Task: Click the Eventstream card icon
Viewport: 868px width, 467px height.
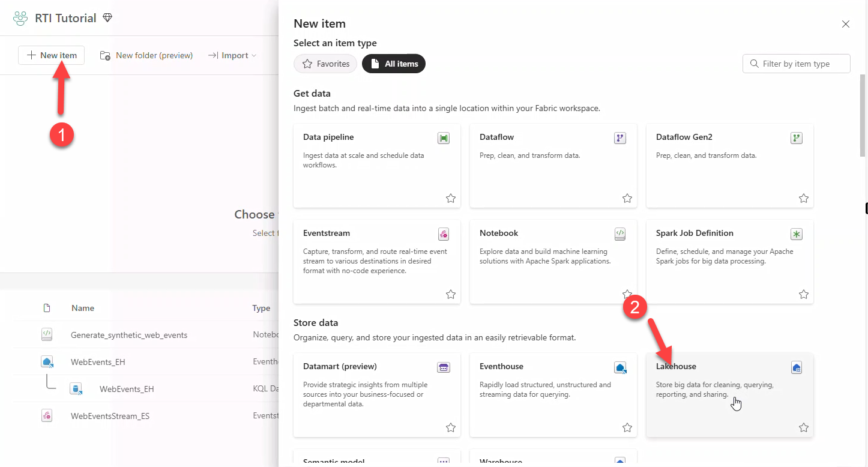Action: tap(444, 234)
